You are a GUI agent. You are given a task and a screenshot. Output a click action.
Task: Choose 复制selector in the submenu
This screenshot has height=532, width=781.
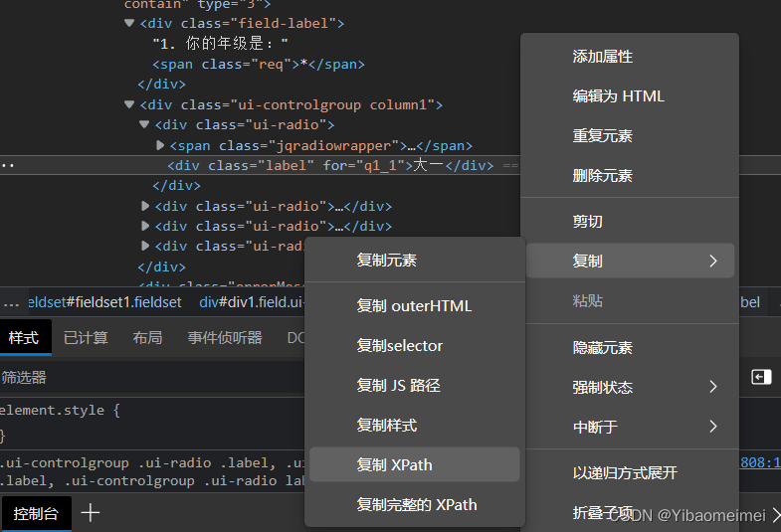[415, 345]
